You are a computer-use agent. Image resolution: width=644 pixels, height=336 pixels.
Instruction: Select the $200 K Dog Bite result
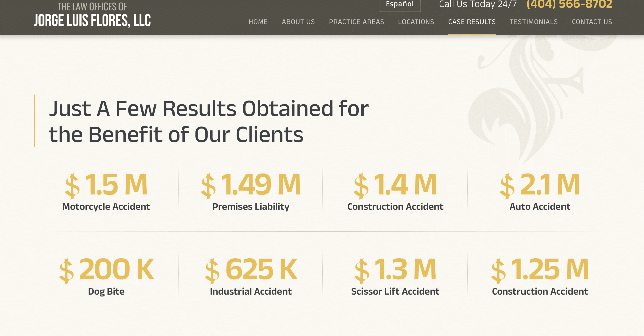point(106,275)
